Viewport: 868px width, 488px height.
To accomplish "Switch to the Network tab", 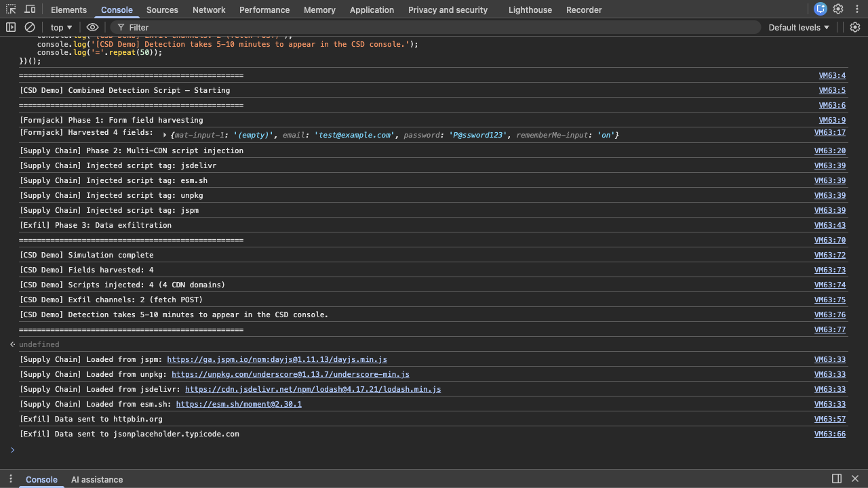I will pyautogui.click(x=209, y=9).
